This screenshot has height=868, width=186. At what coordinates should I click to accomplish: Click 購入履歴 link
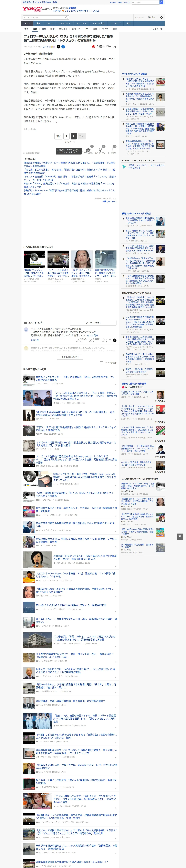(x=152, y=18)
